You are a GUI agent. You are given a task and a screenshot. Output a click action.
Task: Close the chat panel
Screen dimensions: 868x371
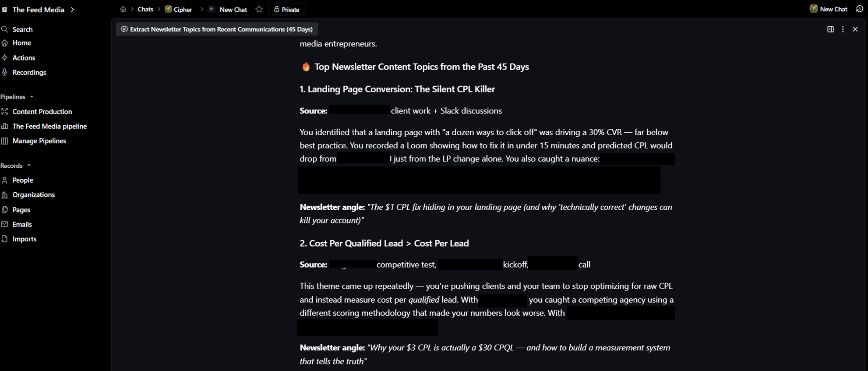tap(855, 29)
